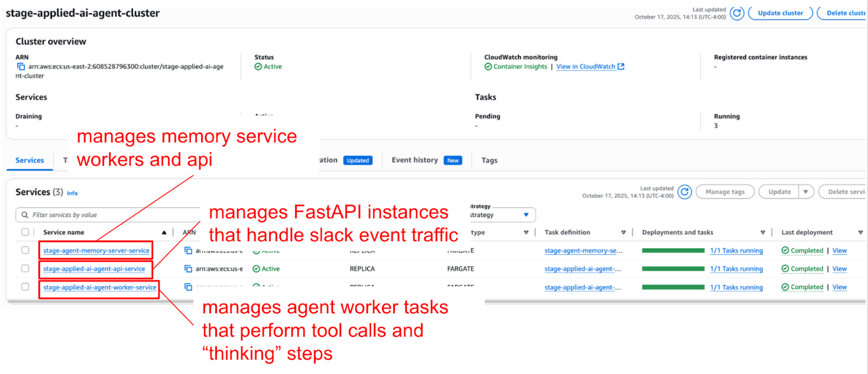Sort by Service name ascending arrow
The height and width of the screenshot is (374, 868).
(x=164, y=232)
